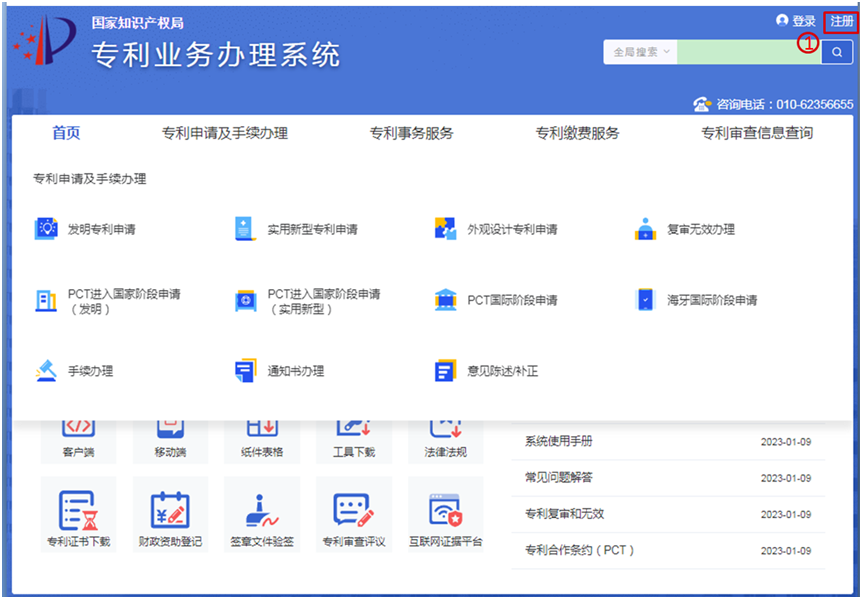Click the 注册 link

pyautogui.click(x=842, y=21)
